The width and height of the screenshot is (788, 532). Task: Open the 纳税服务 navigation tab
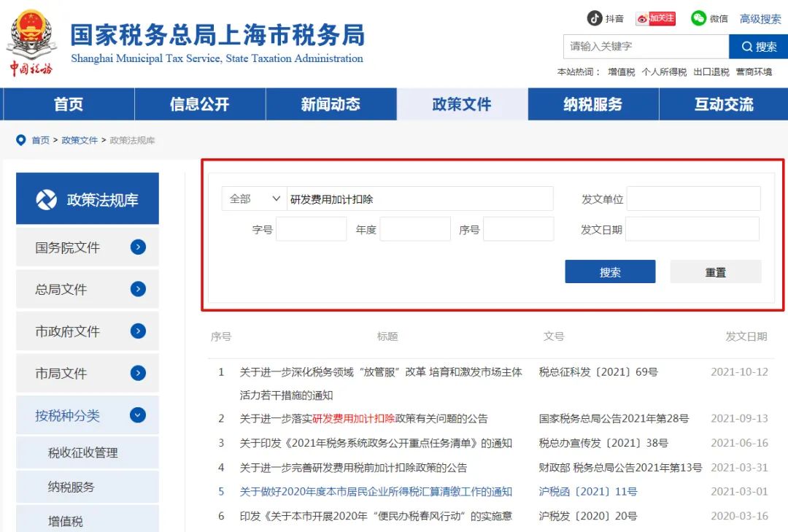(593, 104)
